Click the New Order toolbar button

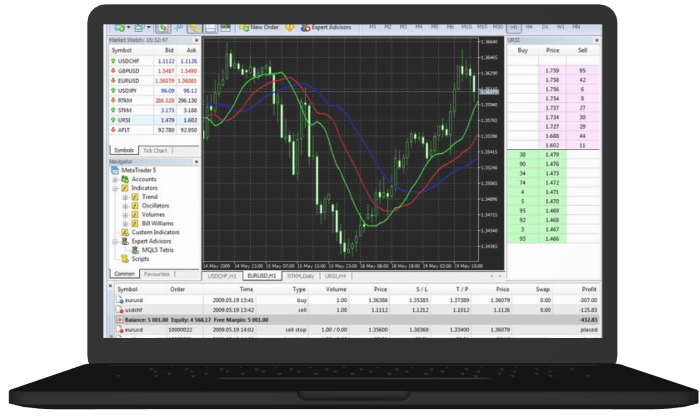(x=259, y=27)
